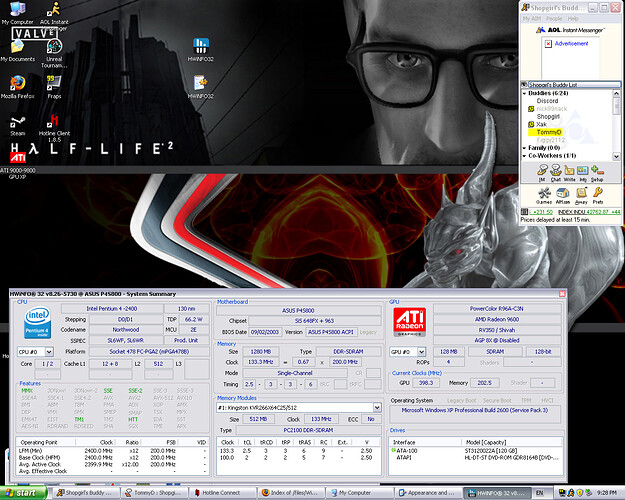Viewport: 625px width, 500px height.
Task: Click the Info icon in AIM
Action: (583, 173)
